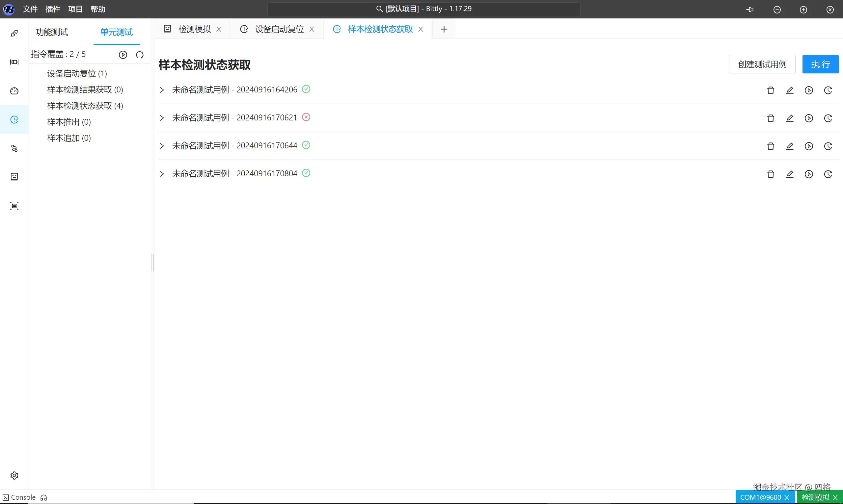Open the 插件 menu

click(53, 9)
